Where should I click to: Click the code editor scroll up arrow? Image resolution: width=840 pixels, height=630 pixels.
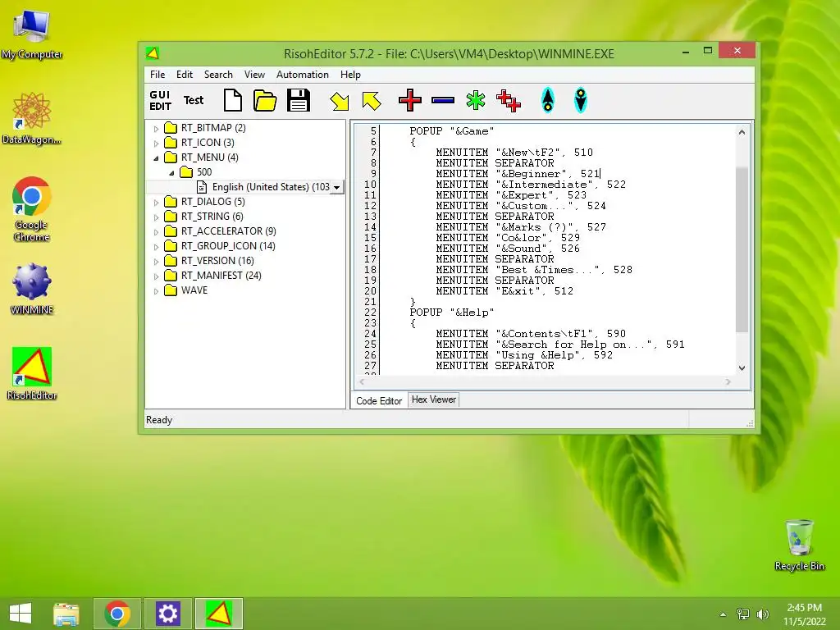(x=742, y=132)
